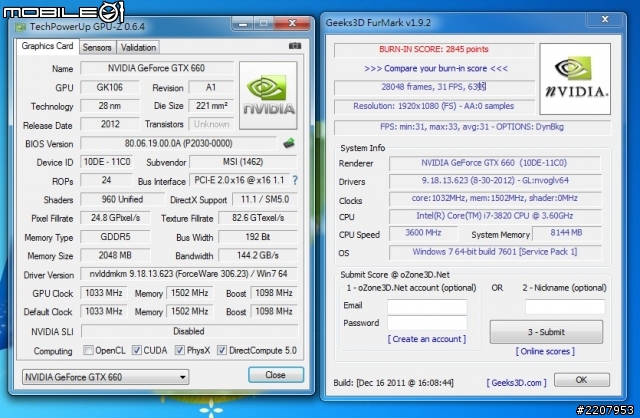Click the OS Windows 7 64-bit field
640x418 pixels.
point(495,252)
